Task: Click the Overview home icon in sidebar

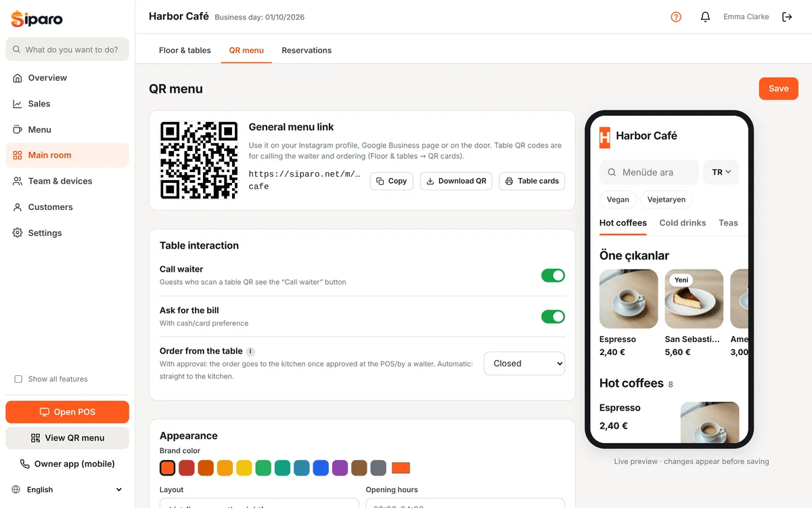Action: pyautogui.click(x=18, y=78)
